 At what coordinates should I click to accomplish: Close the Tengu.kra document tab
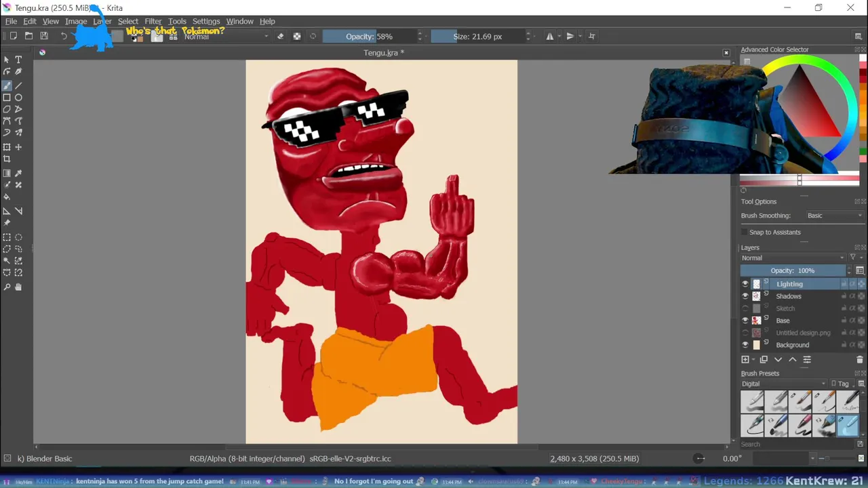(726, 53)
